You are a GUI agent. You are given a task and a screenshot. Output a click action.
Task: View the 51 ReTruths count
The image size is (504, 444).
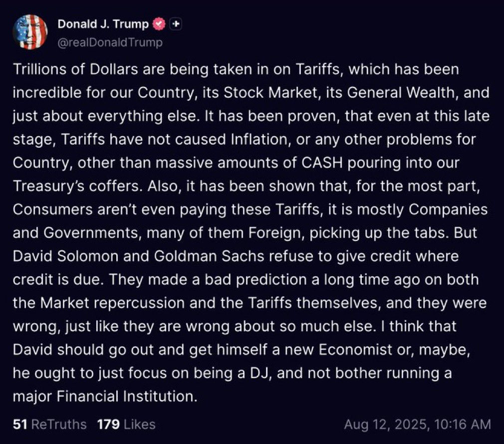click(50, 424)
